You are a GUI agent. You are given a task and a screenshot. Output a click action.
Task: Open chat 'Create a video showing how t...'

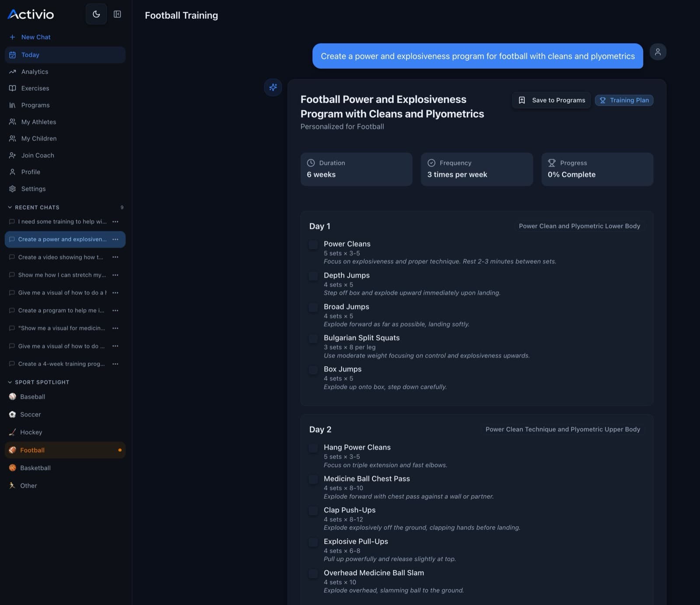coord(61,257)
